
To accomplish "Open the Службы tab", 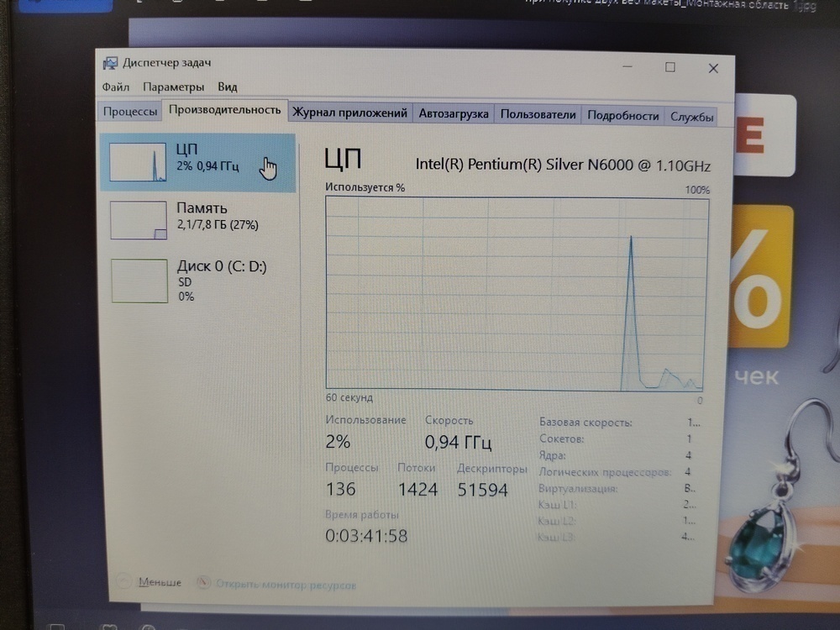I will [x=692, y=117].
